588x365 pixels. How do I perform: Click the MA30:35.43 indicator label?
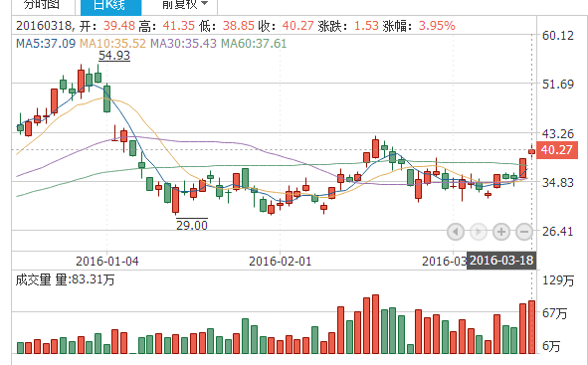pos(183,44)
